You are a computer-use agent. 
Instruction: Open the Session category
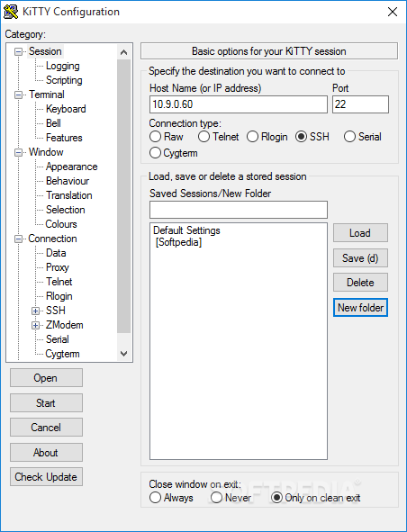pyautogui.click(x=45, y=51)
